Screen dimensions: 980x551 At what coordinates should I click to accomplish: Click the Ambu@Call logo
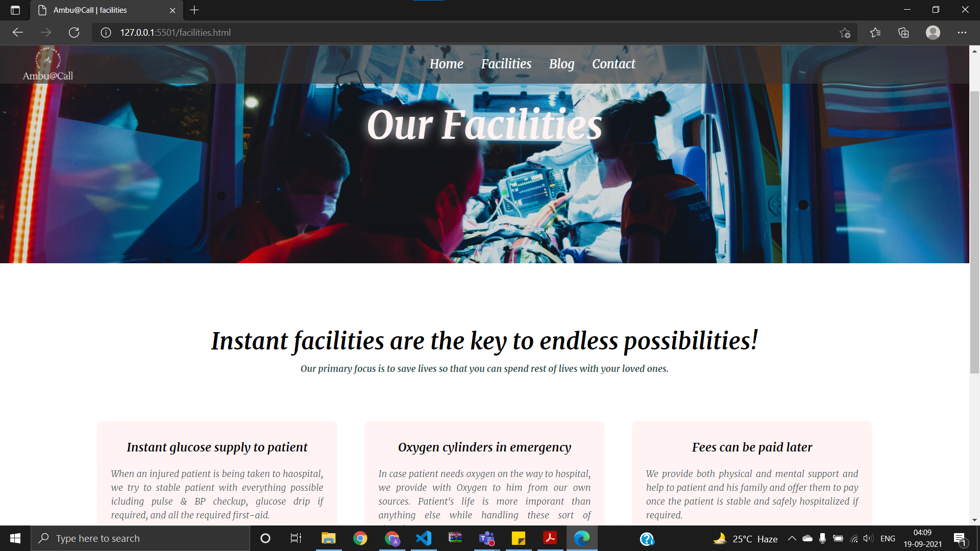48,64
